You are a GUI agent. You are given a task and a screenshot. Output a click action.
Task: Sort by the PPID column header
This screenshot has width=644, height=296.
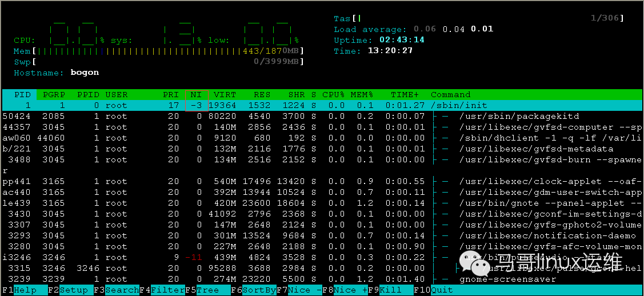click(x=89, y=94)
